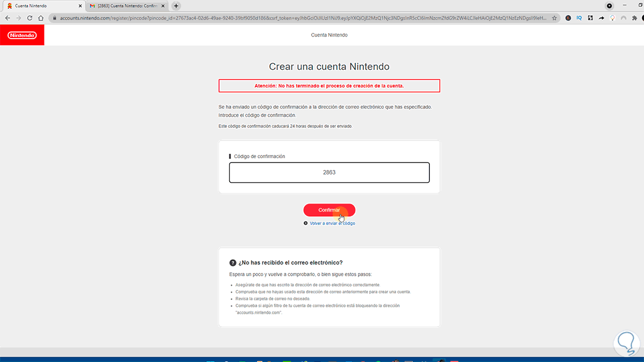644x362 pixels.
Task: Focus the Código de confirmación field
Action: click(329, 173)
